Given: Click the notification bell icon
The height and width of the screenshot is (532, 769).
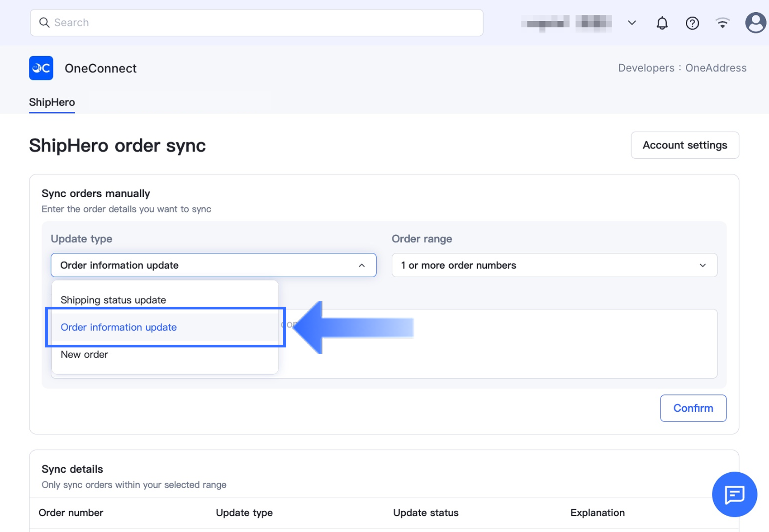Looking at the screenshot, I should (x=662, y=23).
